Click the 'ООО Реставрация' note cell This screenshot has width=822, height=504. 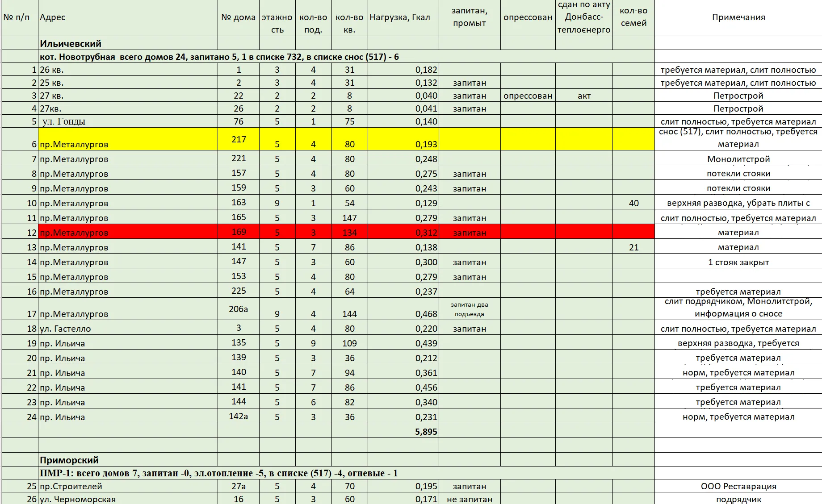pos(738,486)
